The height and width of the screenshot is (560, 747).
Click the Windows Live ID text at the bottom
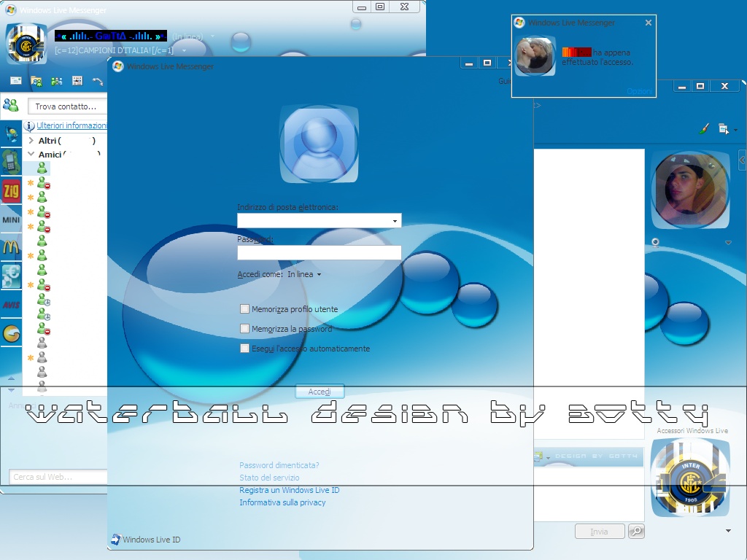[152, 540]
